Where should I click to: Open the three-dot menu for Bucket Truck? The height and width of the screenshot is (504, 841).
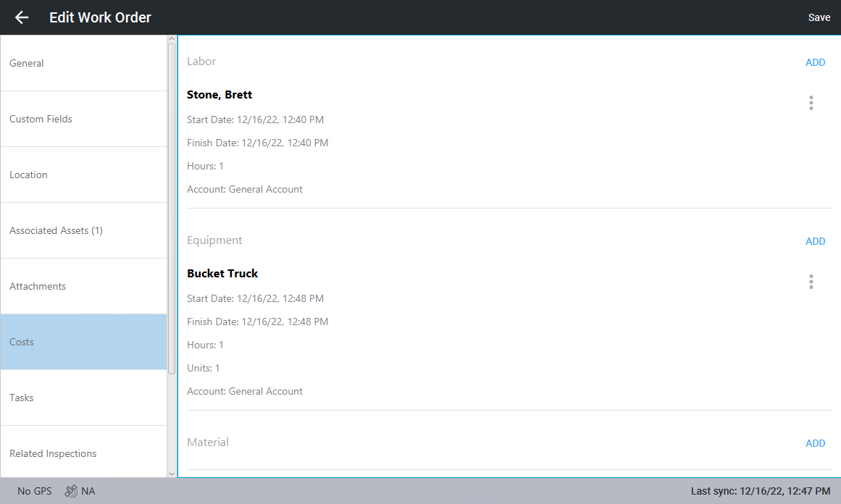(811, 282)
